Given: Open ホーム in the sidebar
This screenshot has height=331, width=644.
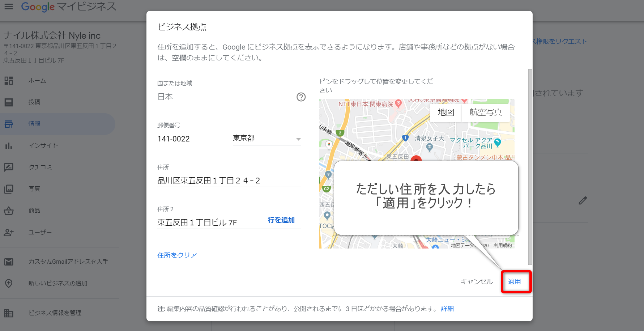Looking at the screenshot, I should click(37, 81).
